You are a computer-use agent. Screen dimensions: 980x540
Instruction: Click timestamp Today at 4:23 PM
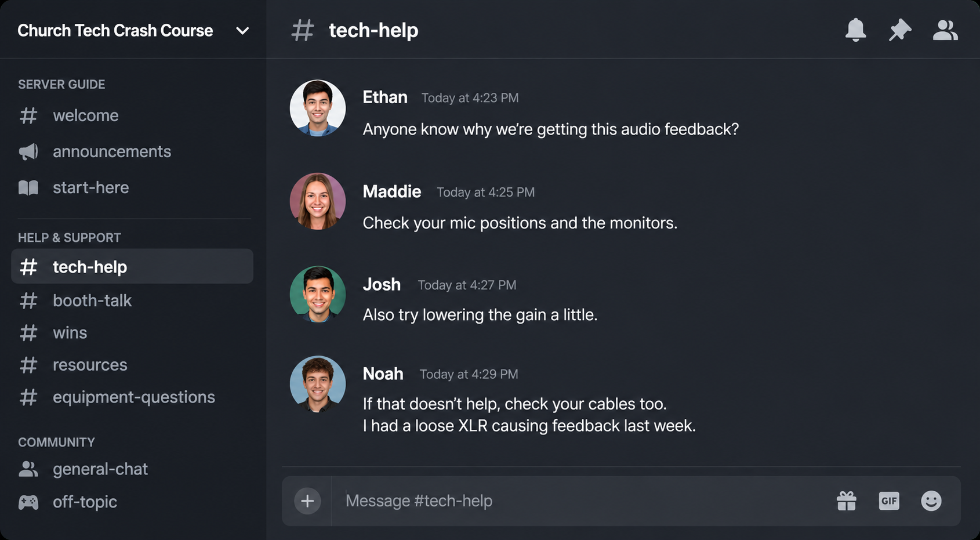tap(470, 98)
